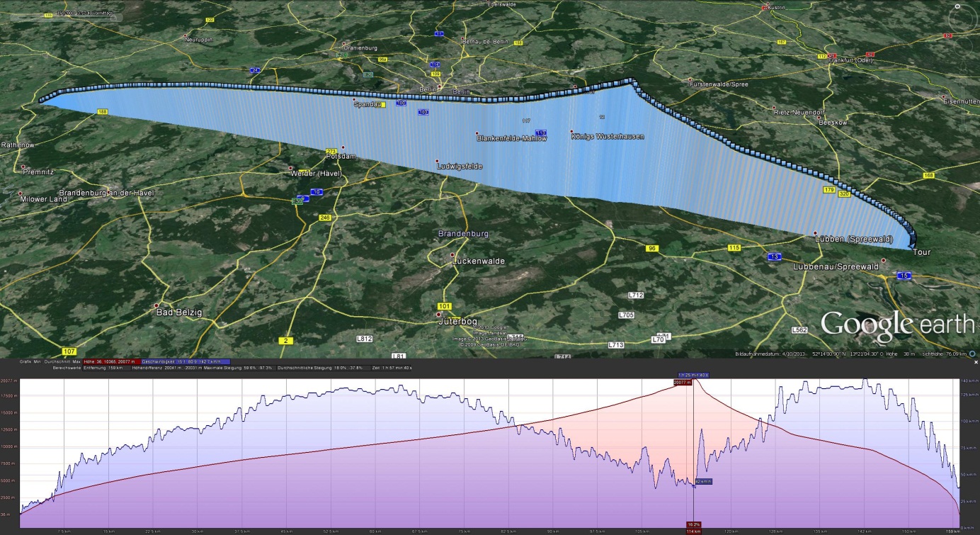The width and height of the screenshot is (980, 535).
Task: Click the Potsdam city placemark
Action: [343, 148]
